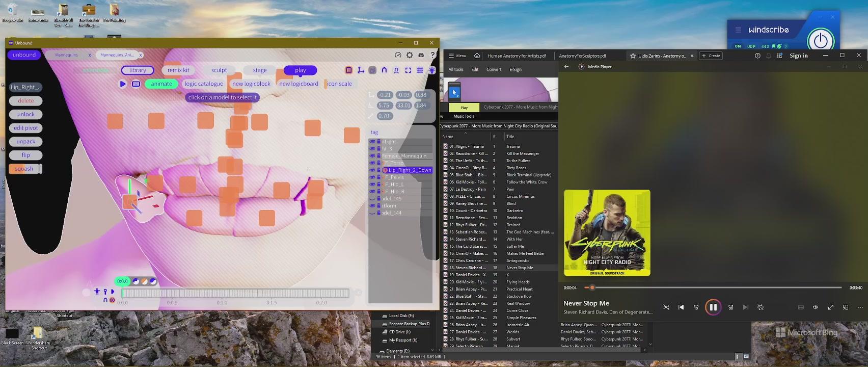
Task: Switch to the remix kit tab
Action: click(x=178, y=70)
